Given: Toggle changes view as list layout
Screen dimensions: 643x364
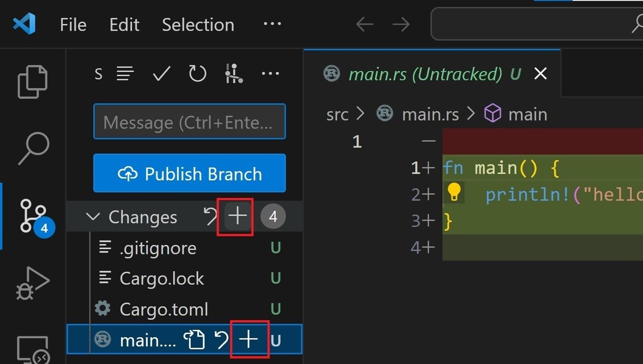Looking at the screenshot, I should pos(125,74).
